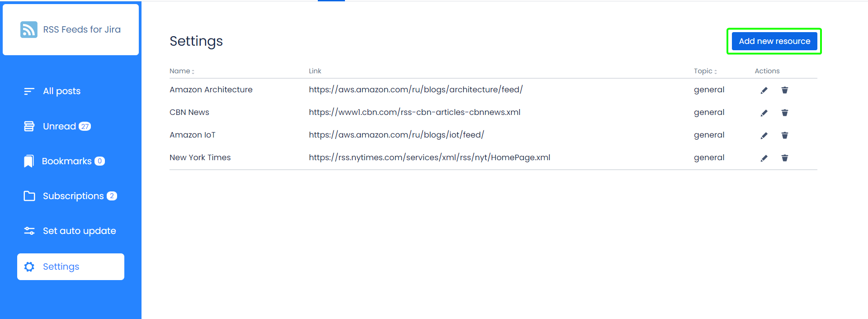
Task: Edit the Amazon IoT feed entry
Action: [764, 135]
